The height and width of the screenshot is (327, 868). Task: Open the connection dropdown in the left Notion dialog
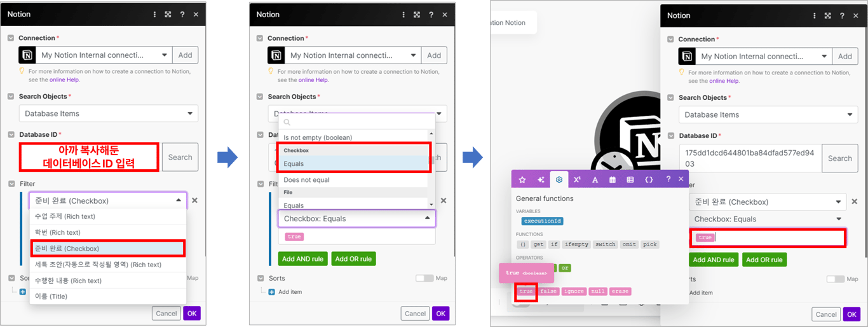(104, 55)
